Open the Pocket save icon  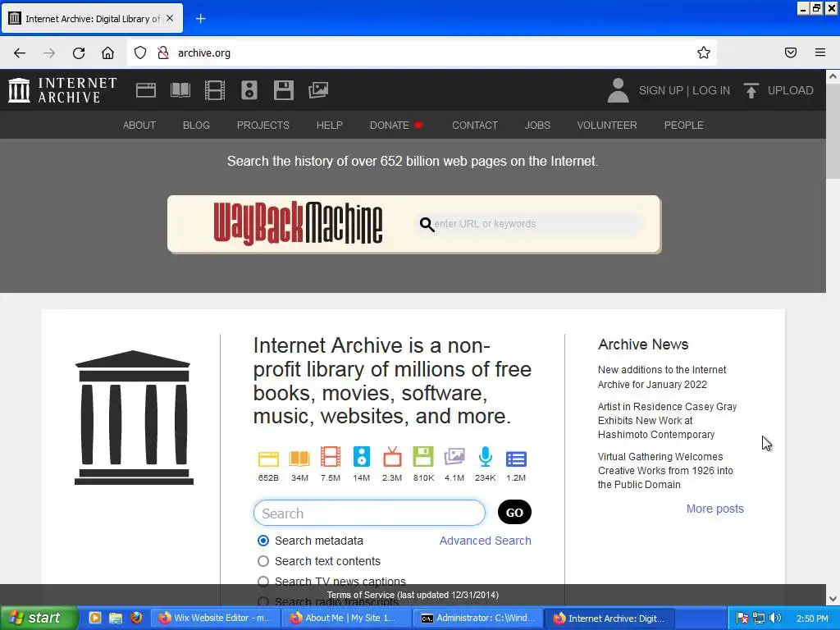click(x=791, y=52)
